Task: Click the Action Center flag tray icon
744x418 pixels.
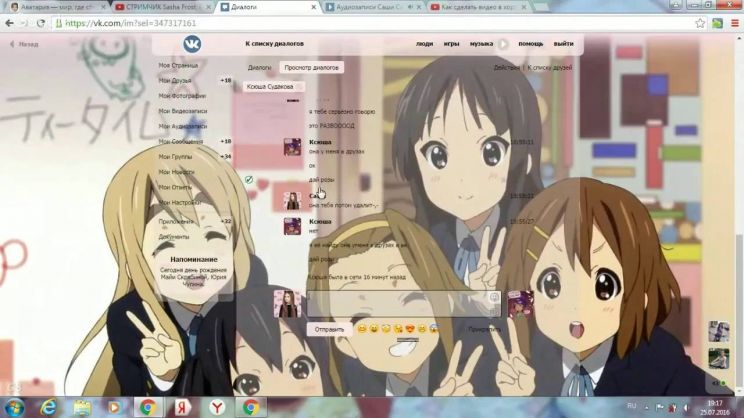Action: tap(660, 407)
